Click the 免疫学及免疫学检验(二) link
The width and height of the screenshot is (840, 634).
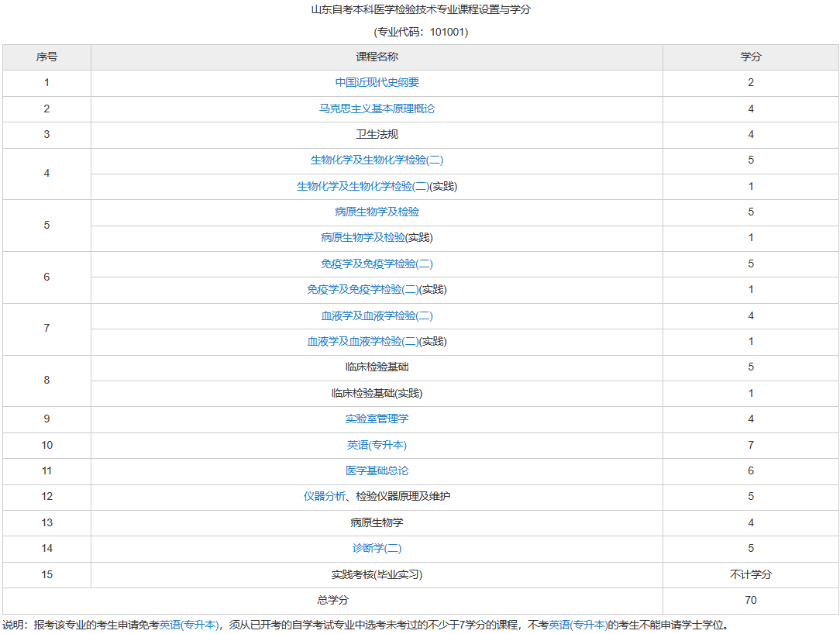[376, 263]
